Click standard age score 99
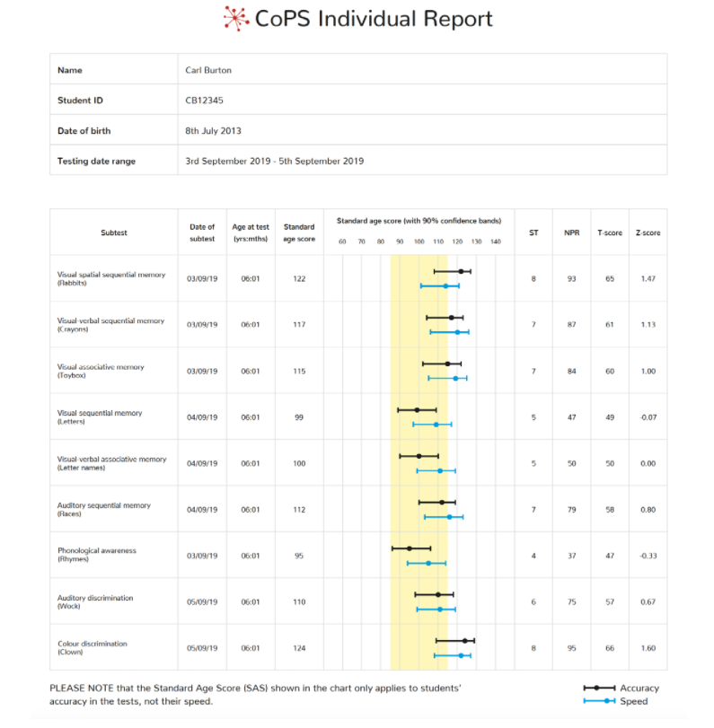This screenshot has width=714, height=728. coord(299,417)
